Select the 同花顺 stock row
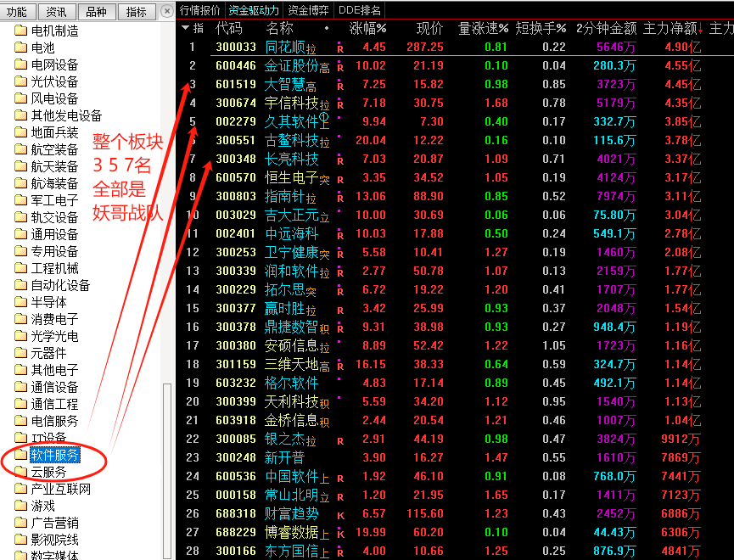The image size is (734, 560). 455,47
